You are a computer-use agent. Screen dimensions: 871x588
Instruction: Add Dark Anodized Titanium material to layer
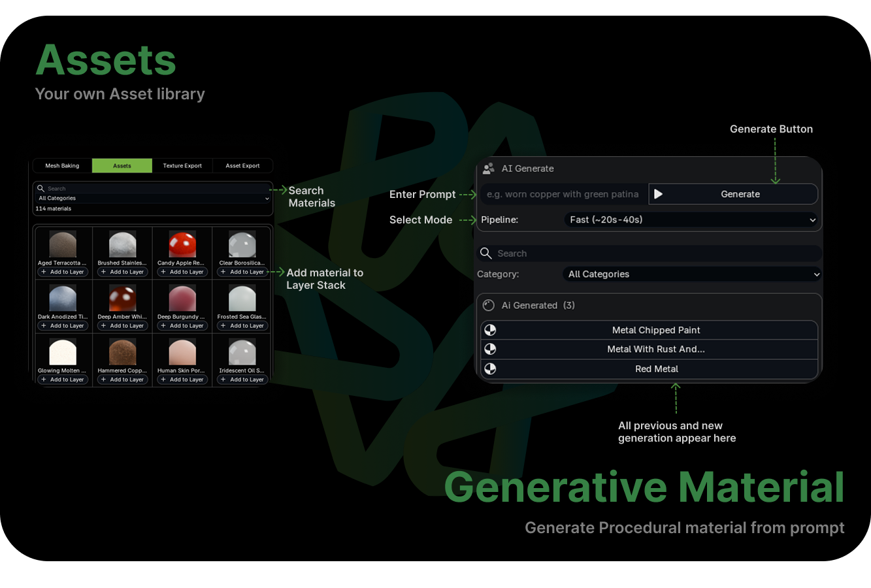tap(63, 325)
